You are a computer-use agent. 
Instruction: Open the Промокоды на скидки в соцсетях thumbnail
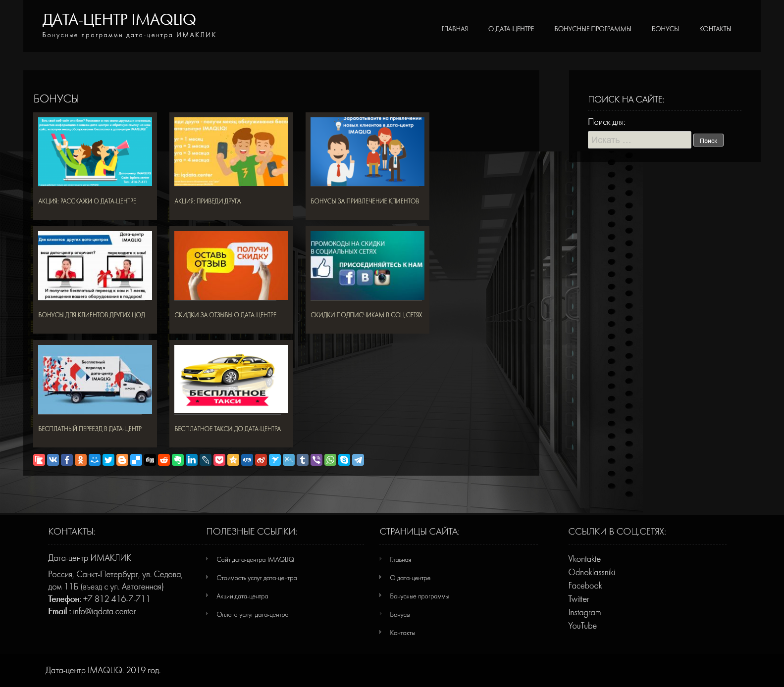pos(367,265)
